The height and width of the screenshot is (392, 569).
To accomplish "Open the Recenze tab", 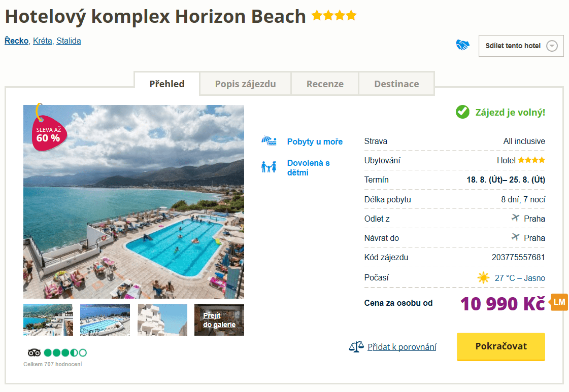I will coord(325,84).
